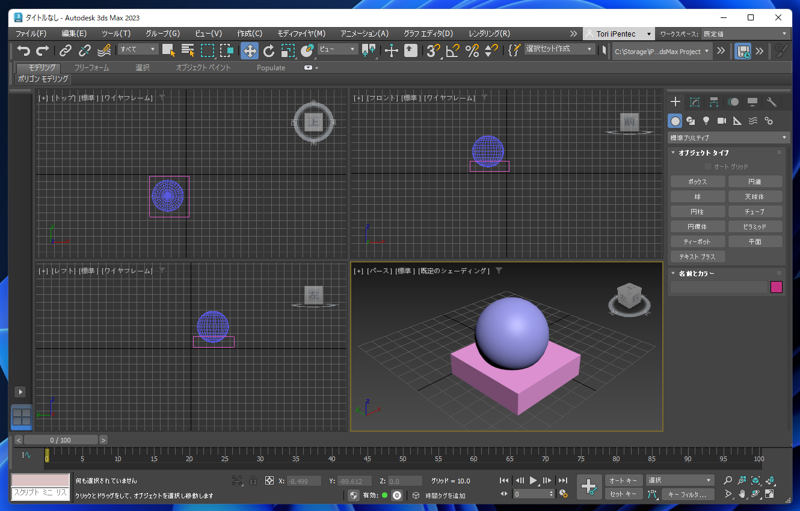Open the 標準プリミティブ category dropdown

click(729, 138)
